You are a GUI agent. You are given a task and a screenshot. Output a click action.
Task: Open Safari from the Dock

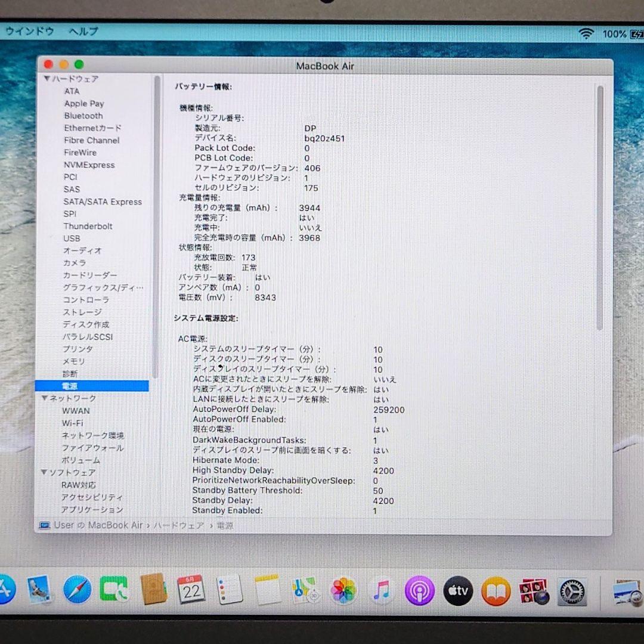point(77,590)
